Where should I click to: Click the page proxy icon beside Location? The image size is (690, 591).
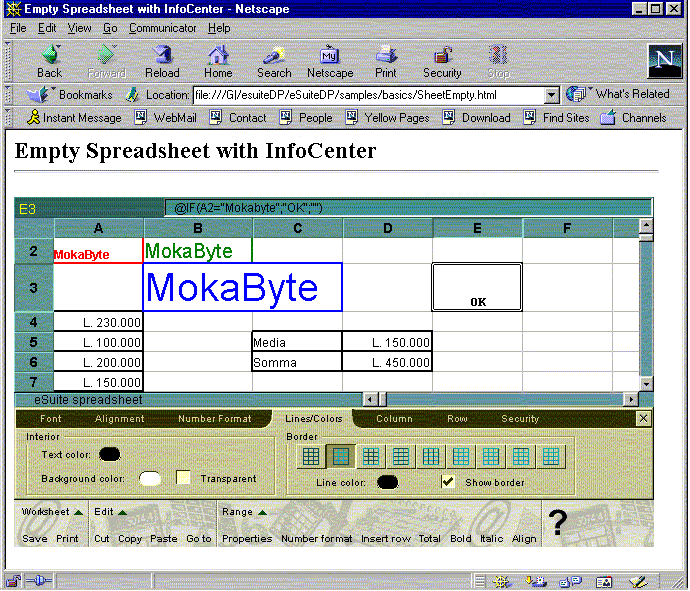132,94
